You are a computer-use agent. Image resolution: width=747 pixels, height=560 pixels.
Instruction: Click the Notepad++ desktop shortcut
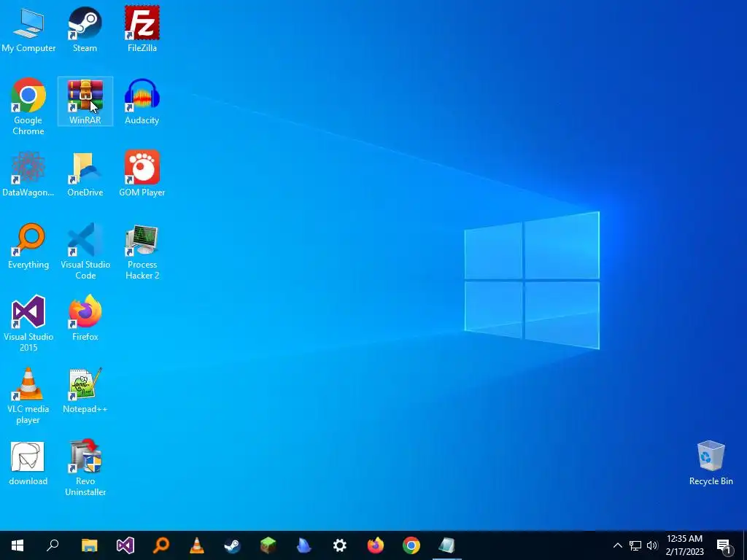[85, 391]
